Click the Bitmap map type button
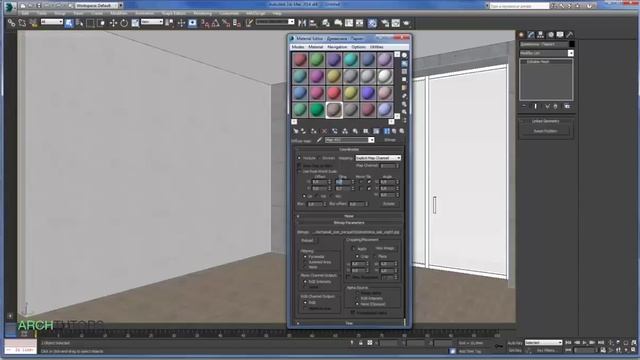This screenshot has height=360, width=640. tap(390, 140)
